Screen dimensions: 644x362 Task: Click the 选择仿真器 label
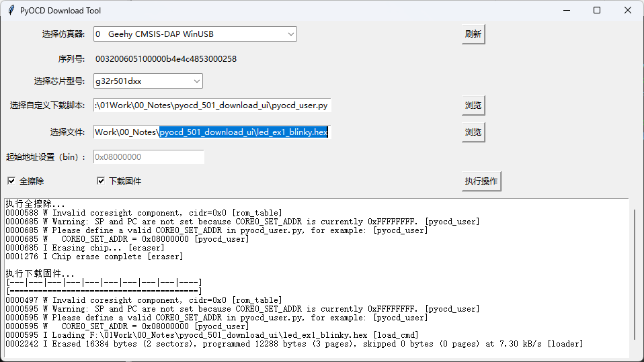(x=63, y=34)
